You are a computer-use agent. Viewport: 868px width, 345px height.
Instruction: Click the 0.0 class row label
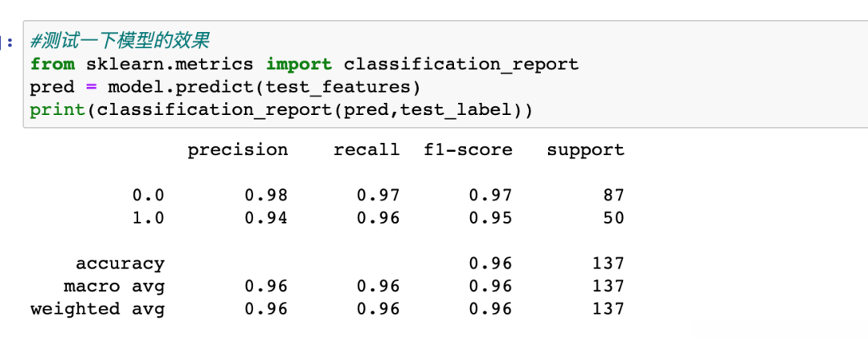coord(148,195)
